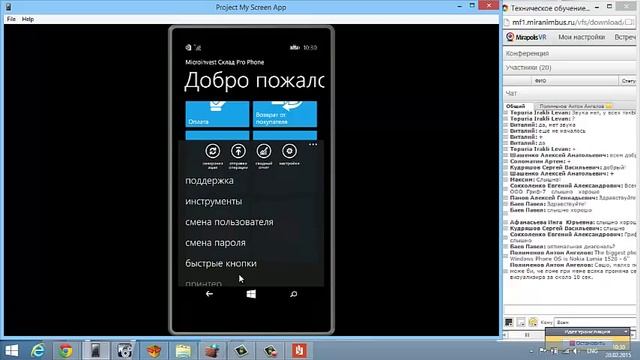640x360 pixels.
Task: Open the Встречи tab in Mirapolis
Action: [625, 37]
